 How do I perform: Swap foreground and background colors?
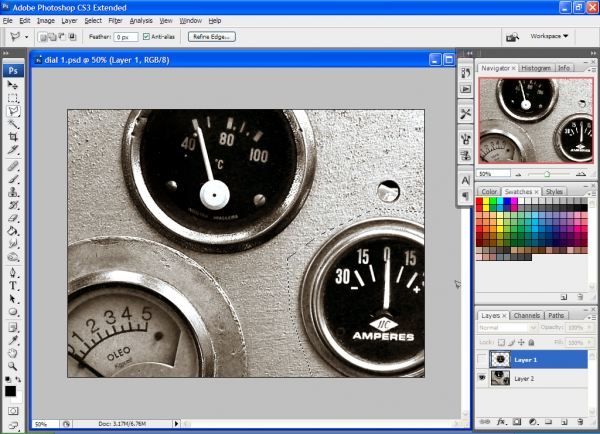(18, 379)
